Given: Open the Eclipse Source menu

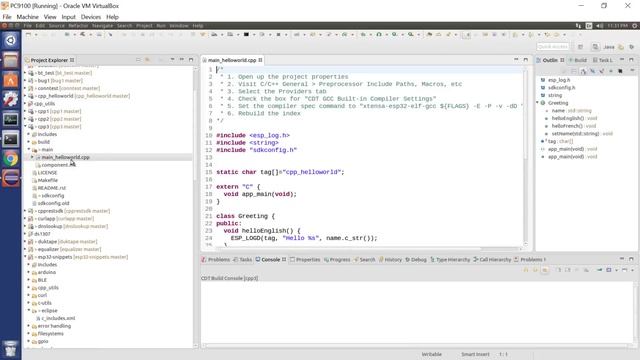Looking at the screenshot, I should 56,26.
